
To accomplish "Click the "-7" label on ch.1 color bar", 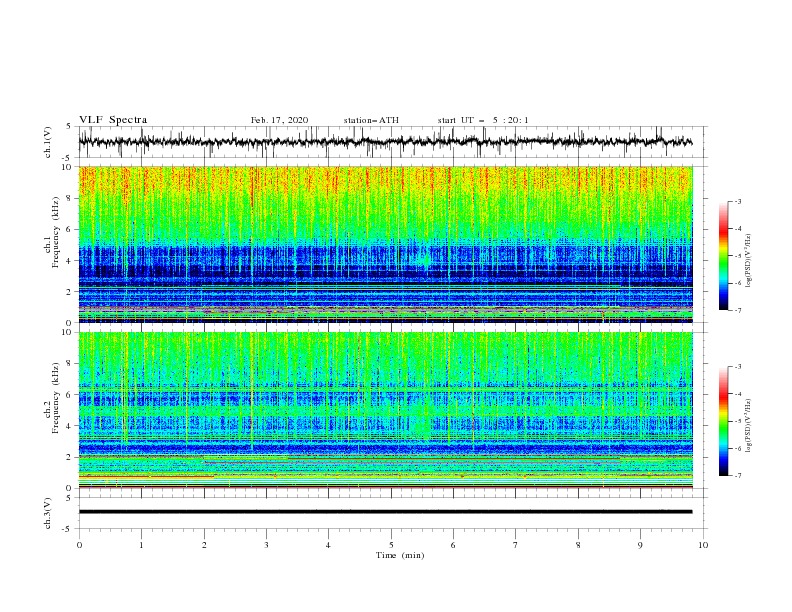I will tap(738, 310).
